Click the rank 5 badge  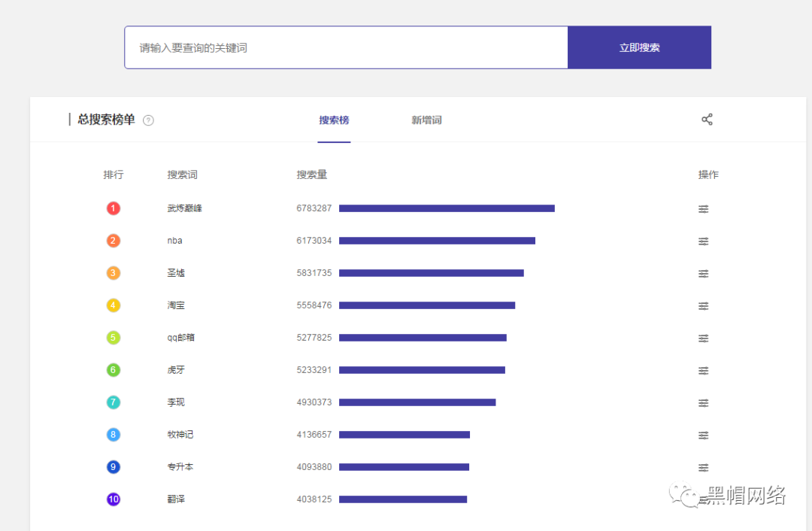click(x=114, y=338)
